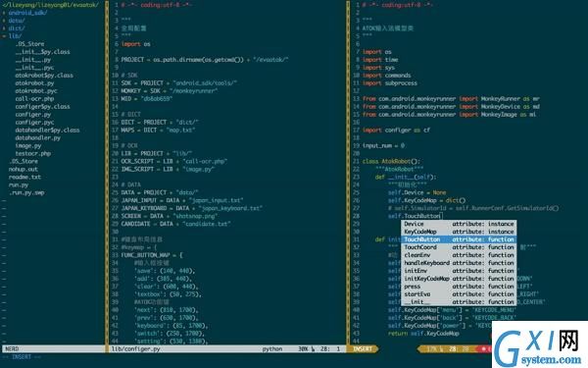Click the return self.KeyCodeMap line
This screenshot has width=588, height=368.
point(423,334)
